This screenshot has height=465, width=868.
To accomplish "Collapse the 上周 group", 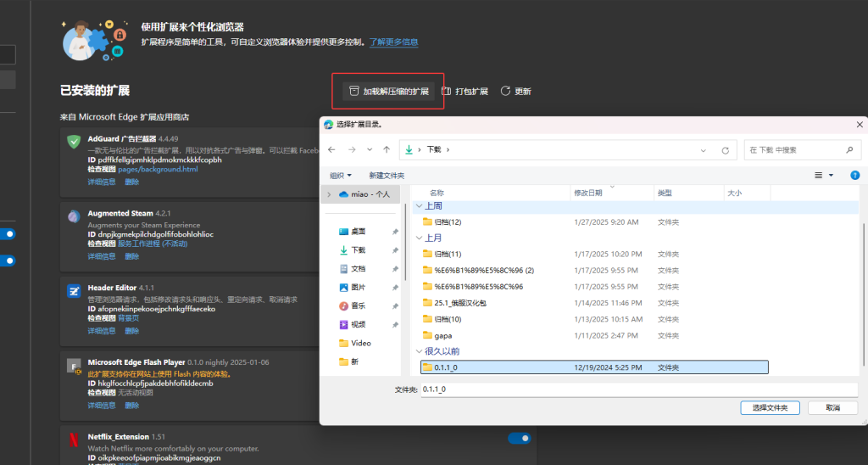I will tap(419, 206).
